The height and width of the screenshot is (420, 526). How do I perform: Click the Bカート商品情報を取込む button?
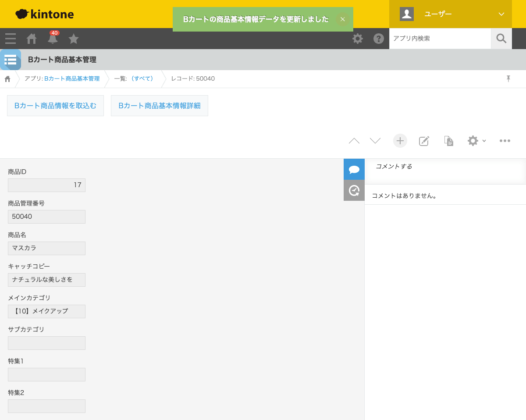tap(55, 106)
